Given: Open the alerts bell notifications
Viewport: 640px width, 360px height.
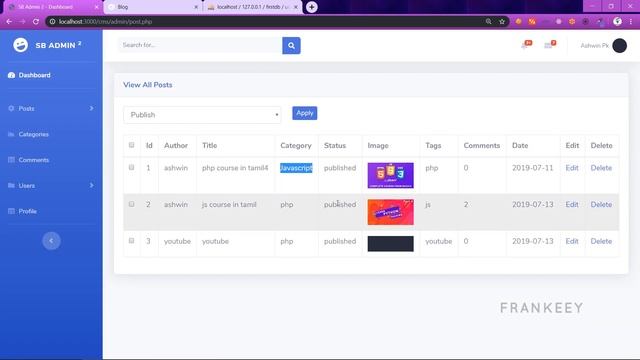Looking at the screenshot, I should tap(526, 45).
